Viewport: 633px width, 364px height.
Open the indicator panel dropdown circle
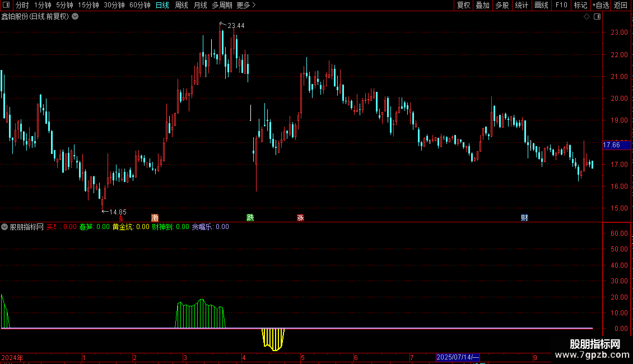click(4, 227)
